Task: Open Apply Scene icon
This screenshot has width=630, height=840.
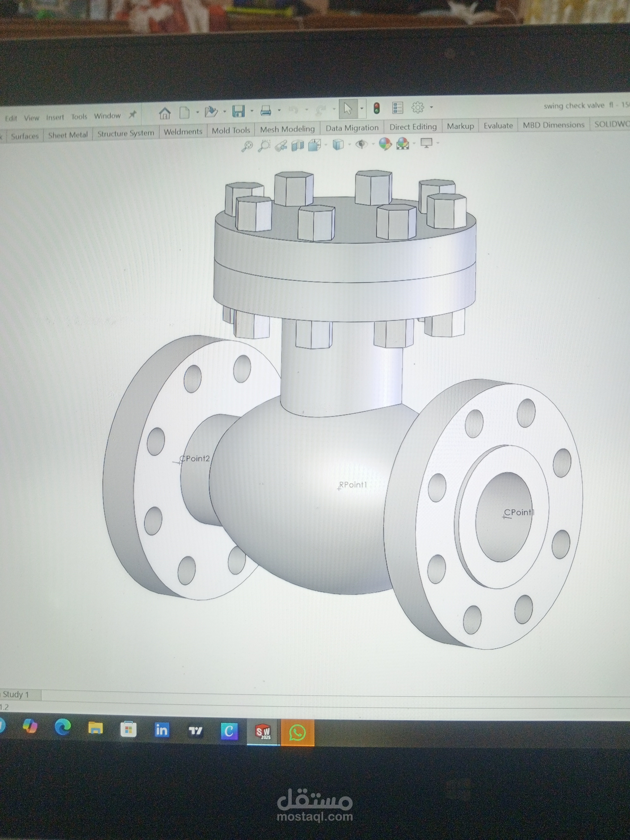Action: (x=402, y=143)
